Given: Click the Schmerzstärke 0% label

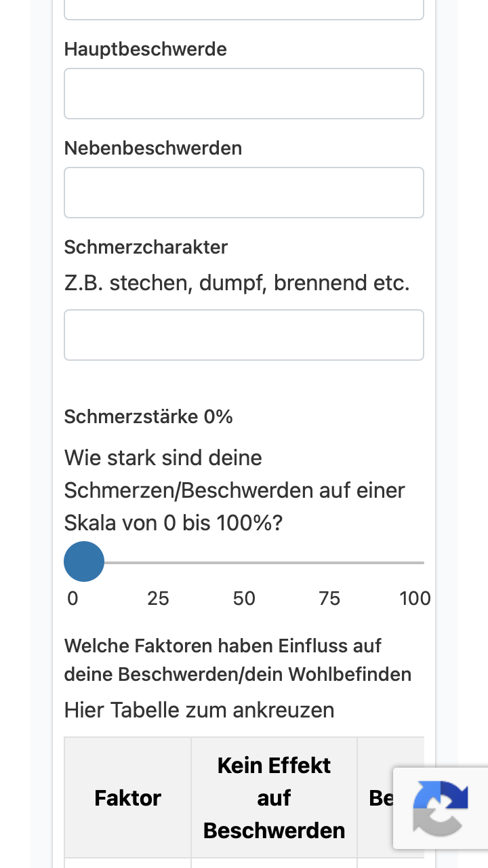Looking at the screenshot, I should pyautogui.click(x=148, y=416).
